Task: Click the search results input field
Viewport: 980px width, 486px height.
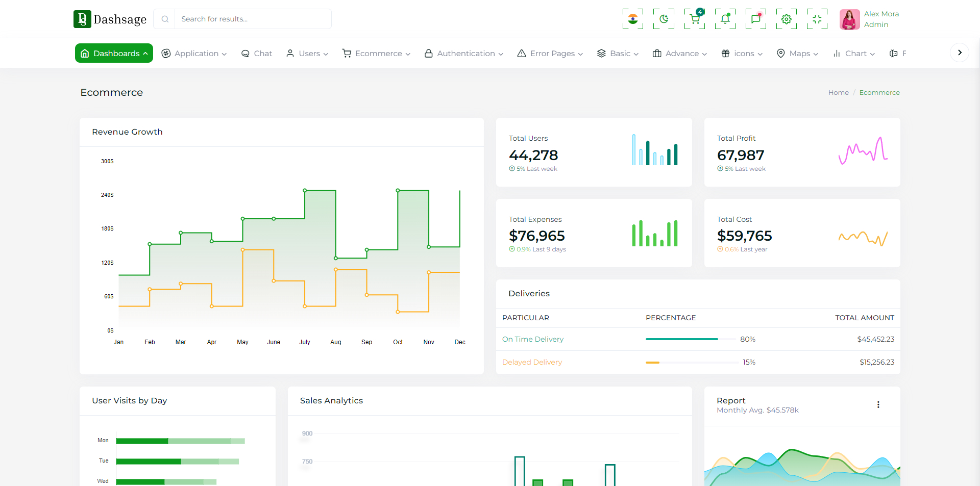Action: [x=253, y=19]
